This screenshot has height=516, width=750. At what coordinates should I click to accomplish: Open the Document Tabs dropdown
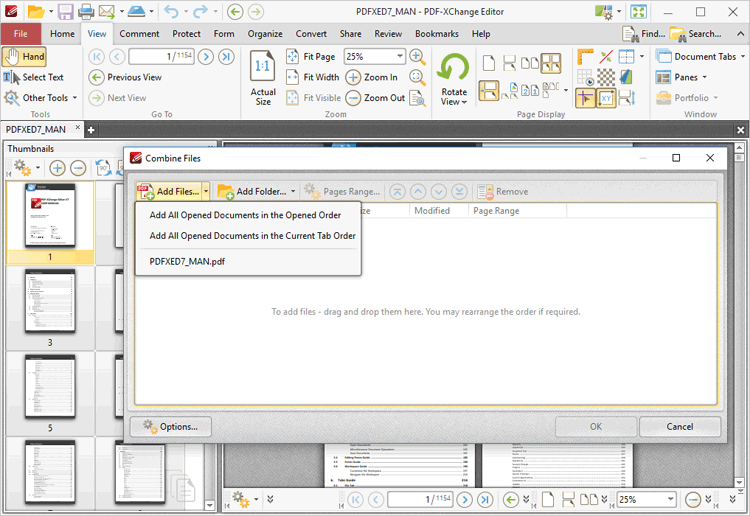[x=700, y=56]
